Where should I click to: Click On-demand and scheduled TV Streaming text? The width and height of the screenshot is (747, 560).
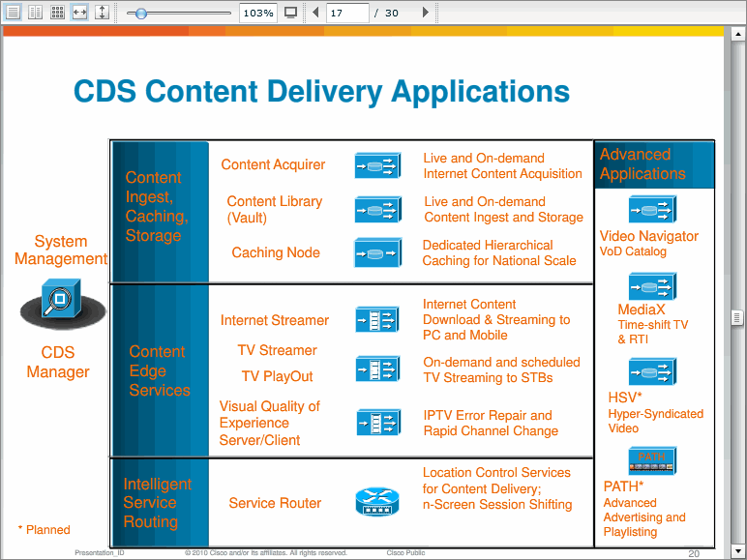pyautogui.click(x=501, y=369)
